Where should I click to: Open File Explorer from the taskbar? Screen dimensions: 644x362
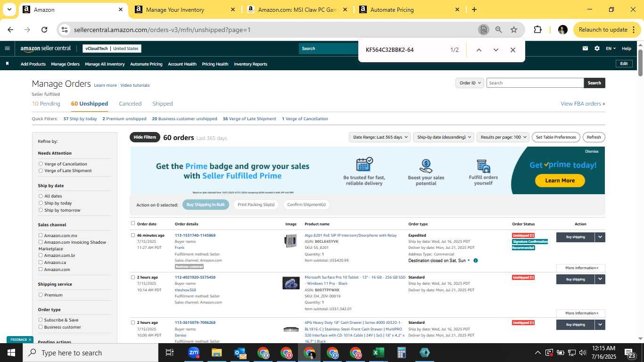point(216,353)
